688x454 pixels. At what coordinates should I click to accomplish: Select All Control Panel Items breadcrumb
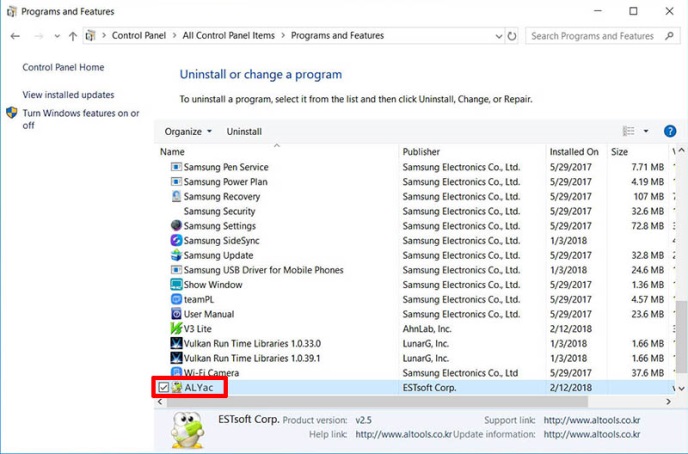point(229,36)
